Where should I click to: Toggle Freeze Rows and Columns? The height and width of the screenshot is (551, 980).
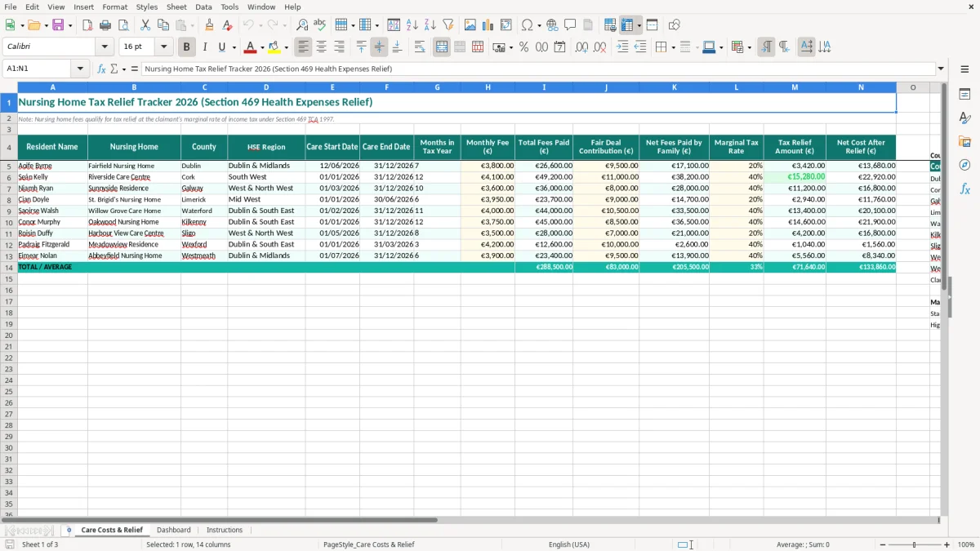click(x=627, y=25)
